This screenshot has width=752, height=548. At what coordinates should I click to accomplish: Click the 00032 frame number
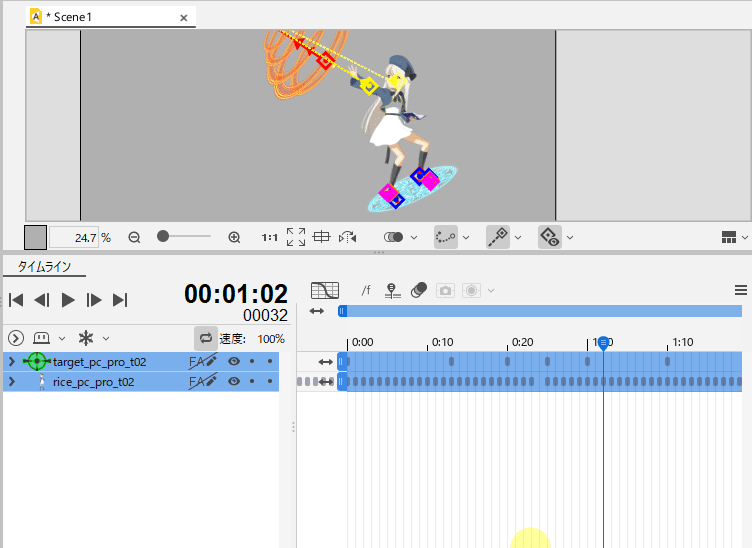tap(265, 315)
